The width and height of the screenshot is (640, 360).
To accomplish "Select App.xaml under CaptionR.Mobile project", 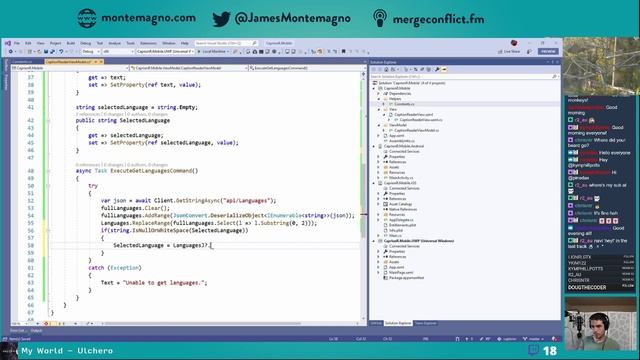I will pyautogui.click(x=396, y=136).
